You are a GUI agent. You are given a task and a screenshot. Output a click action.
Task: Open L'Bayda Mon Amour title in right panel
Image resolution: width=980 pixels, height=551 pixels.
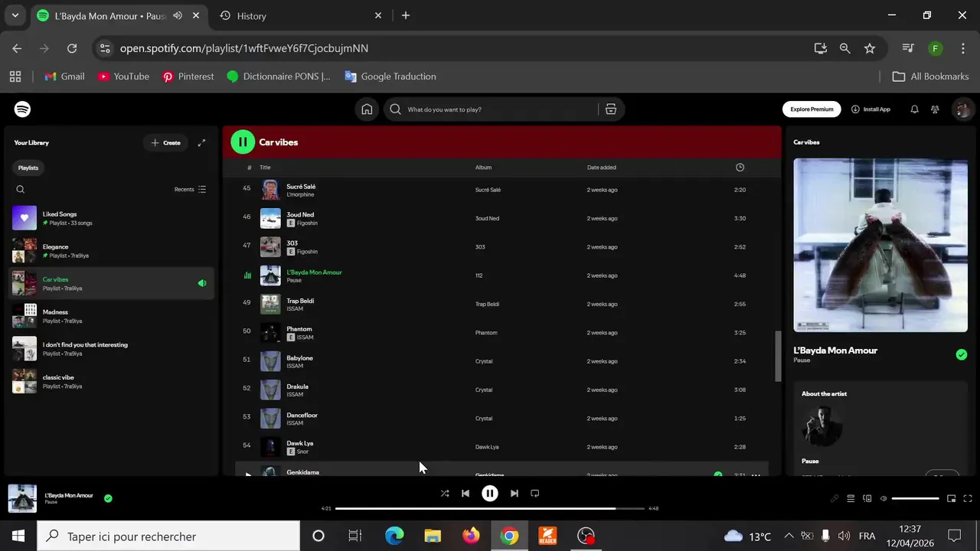tap(835, 350)
